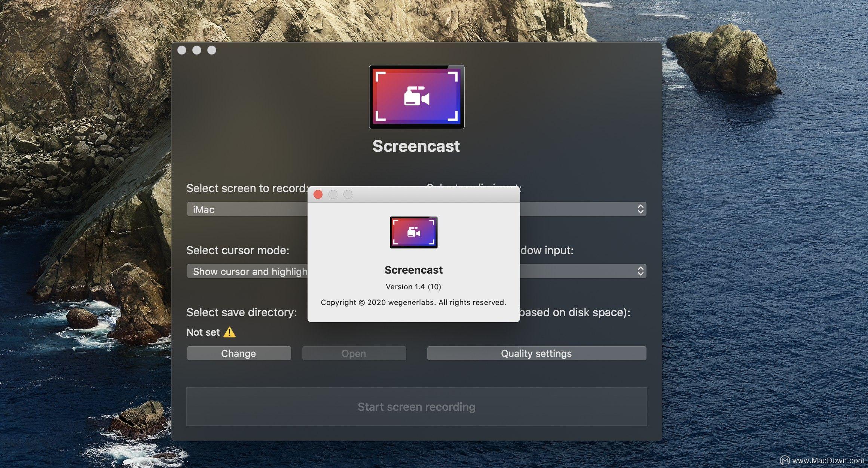The width and height of the screenshot is (868, 468).
Task: Click the Change save directory button
Action: 238,353
